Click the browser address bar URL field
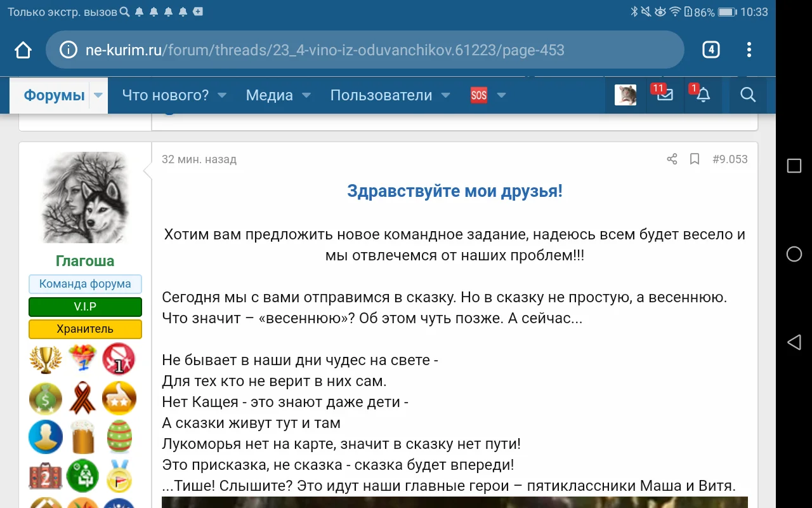812x508 pixels. 365,50
